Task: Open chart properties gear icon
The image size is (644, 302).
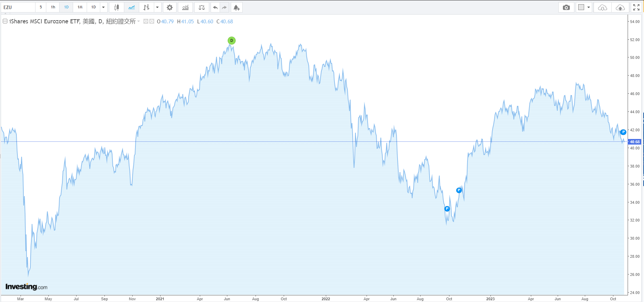Action: pos(170,7)
